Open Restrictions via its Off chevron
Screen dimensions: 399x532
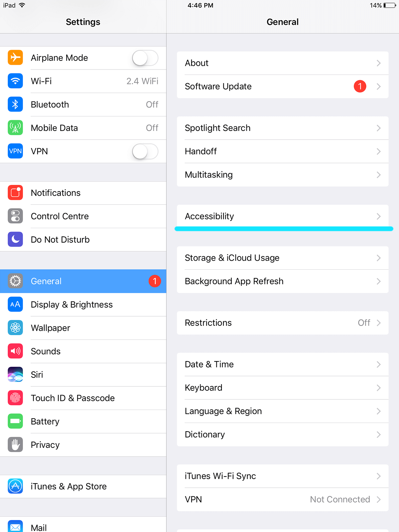point(378,323)
